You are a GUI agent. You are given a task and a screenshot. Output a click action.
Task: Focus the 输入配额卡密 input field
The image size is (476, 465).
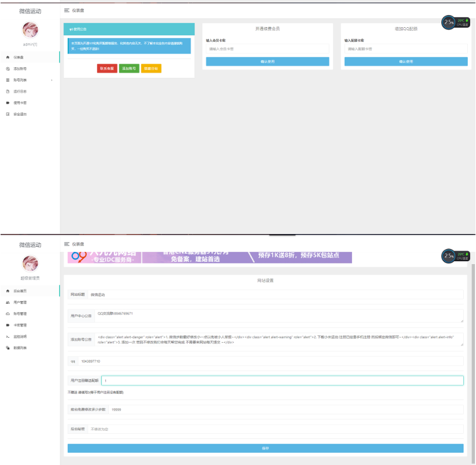(x=405, y=49)
